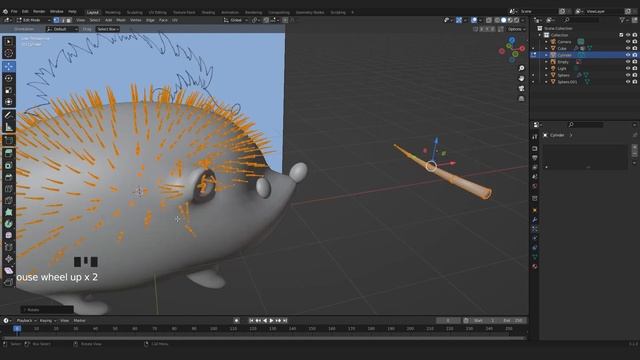Select the Smooth tool
The image size is (640, 360).
coord(9,236)
